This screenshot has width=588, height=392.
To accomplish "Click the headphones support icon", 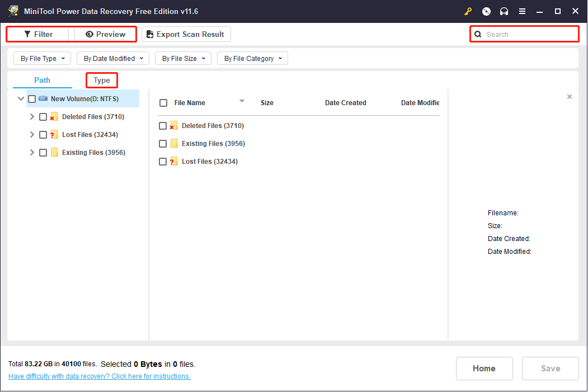I will tap(504, 11).
